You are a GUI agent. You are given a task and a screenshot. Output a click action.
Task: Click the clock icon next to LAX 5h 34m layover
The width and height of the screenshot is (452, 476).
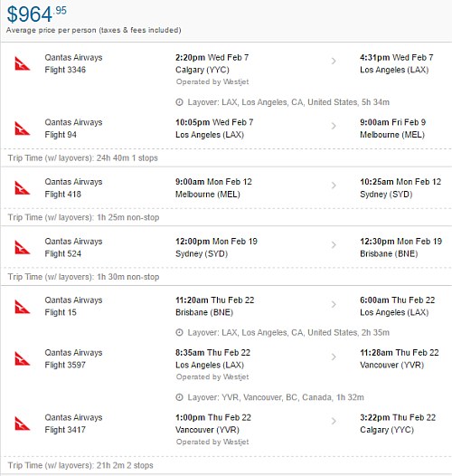(x=179, y=102)
